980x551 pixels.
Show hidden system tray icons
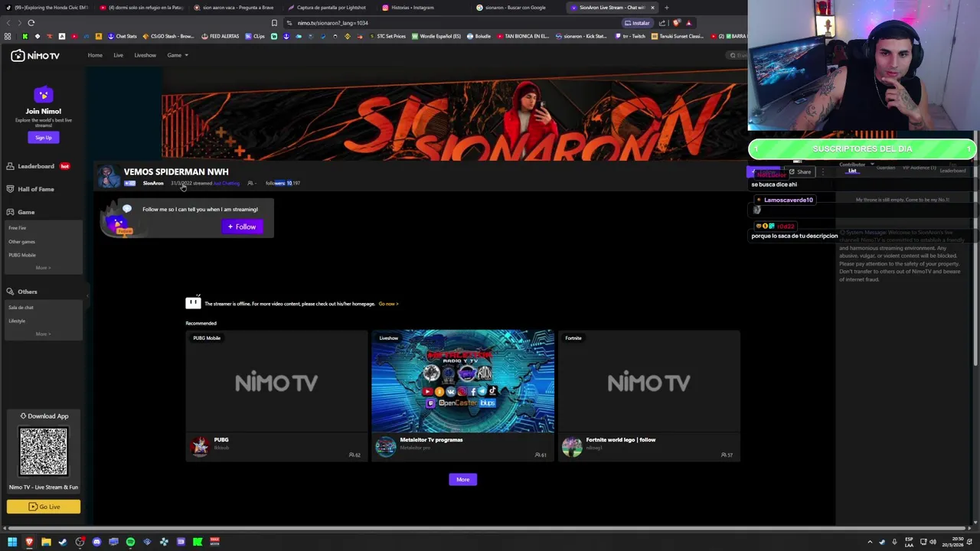point(870,542)
